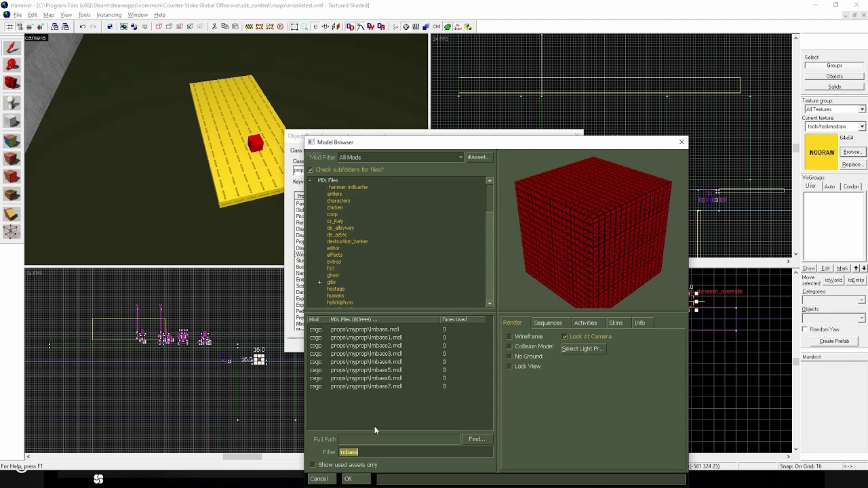Select the Block tool icon
Viewport: 868px width, 488px height.
click(11, 121)
